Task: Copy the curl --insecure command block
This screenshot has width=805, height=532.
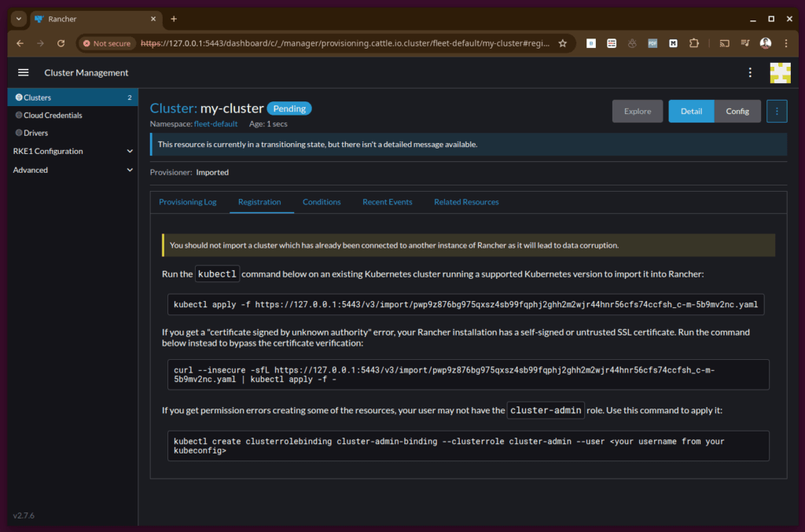Action: pyautogui.click(x=469, y=375)
